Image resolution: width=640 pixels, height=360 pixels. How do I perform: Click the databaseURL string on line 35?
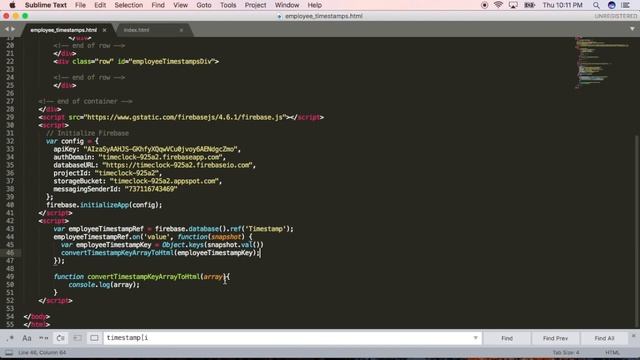(177, 165)
